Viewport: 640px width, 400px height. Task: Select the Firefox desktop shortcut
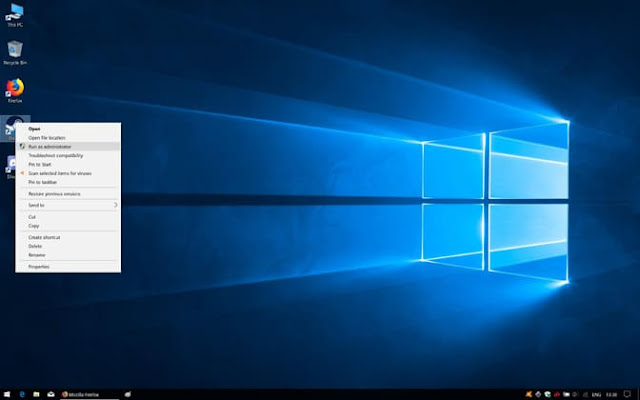click(x=15, y=91)
